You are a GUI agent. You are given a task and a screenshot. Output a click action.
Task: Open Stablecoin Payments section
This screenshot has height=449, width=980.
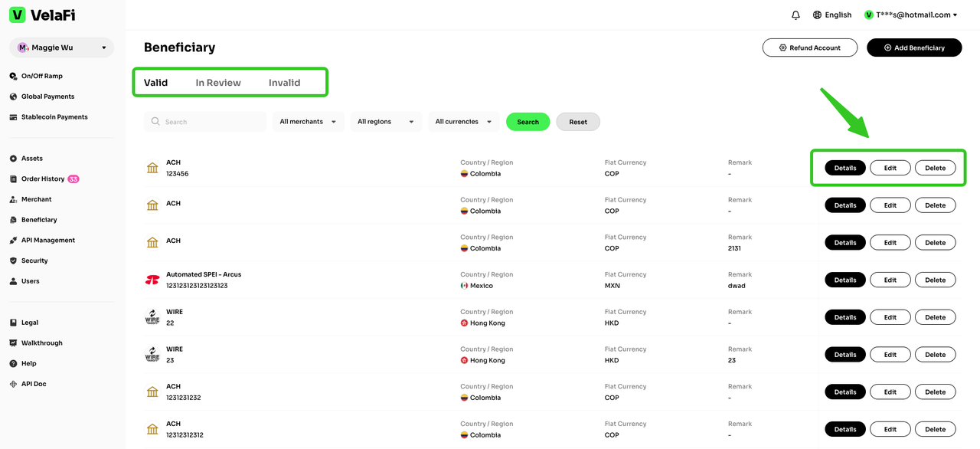click(54, 117)
